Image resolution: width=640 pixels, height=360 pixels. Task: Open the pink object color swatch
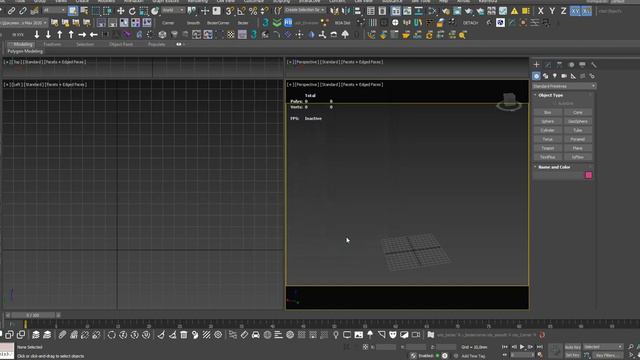coord(589,175)
